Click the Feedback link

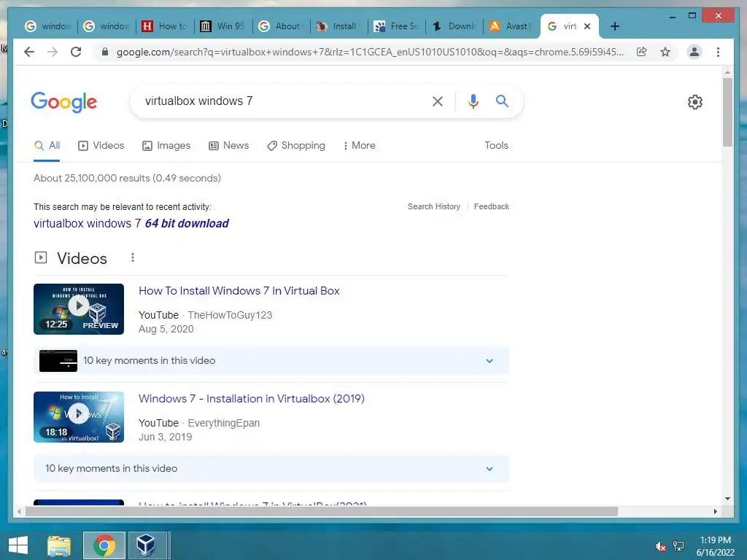(x=492, y=206)
